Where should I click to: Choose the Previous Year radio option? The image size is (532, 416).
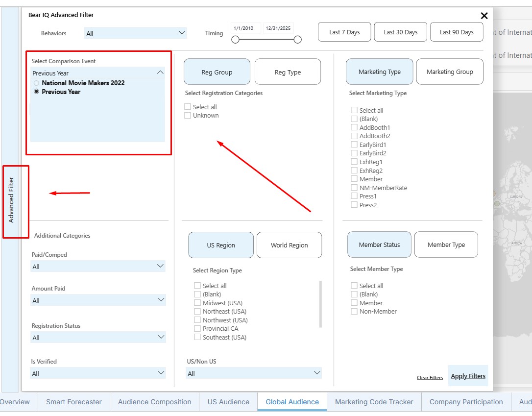37,92
